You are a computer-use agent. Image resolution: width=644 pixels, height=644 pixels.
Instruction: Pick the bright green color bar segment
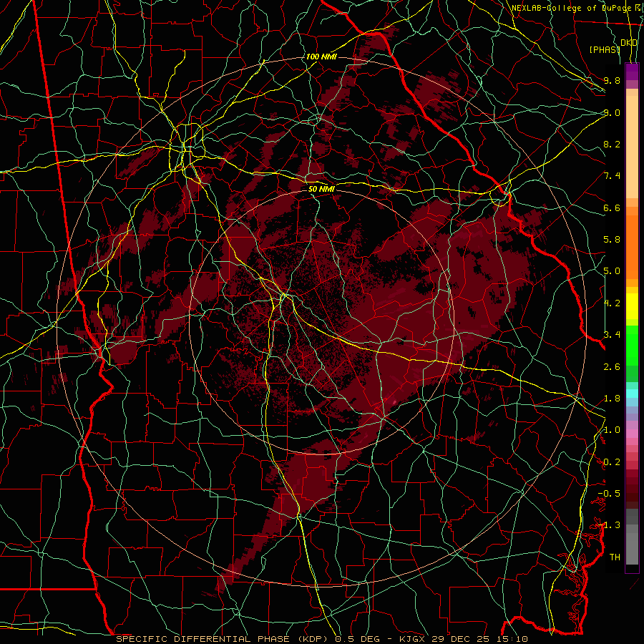click(x=632, y=346)
